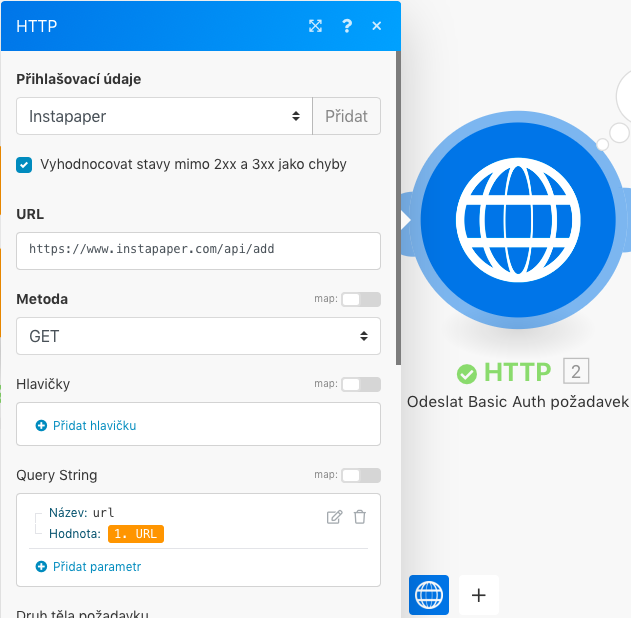The width and height of the screenshot is (631, 618).
Task: Click the plus button beside globe icon
Action: click(x=479, y=595)
